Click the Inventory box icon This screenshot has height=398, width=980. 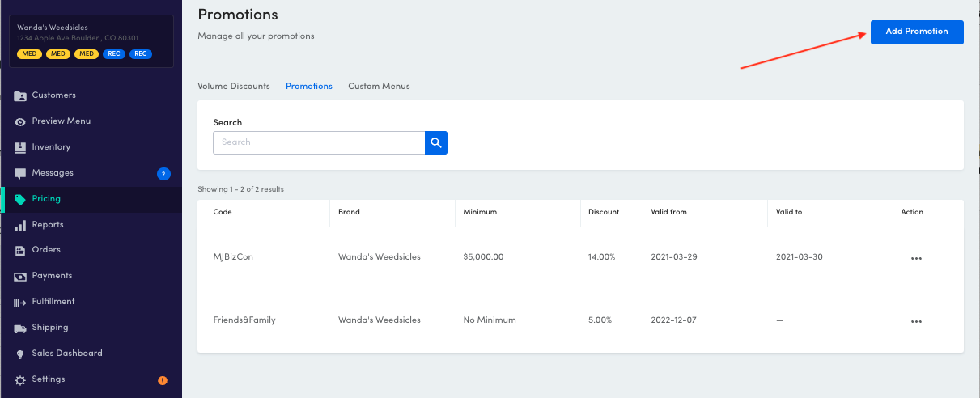pyautogui.click(x=20, y=147)
